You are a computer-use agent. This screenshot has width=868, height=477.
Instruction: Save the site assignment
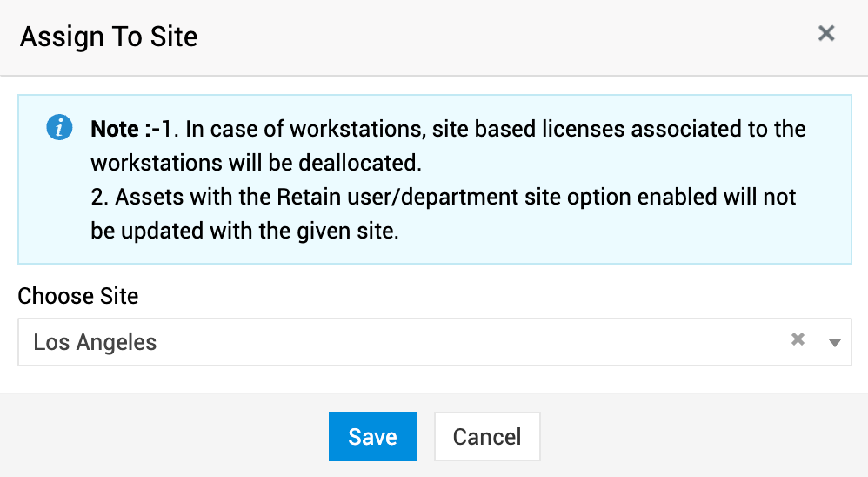coord(372,436)
